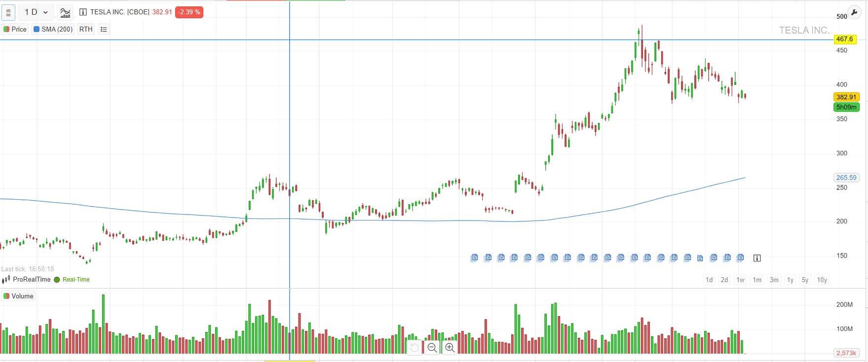Open the chart settings wrench icon
The height and width of the screenshot is (362, 868).
point(854,12)
